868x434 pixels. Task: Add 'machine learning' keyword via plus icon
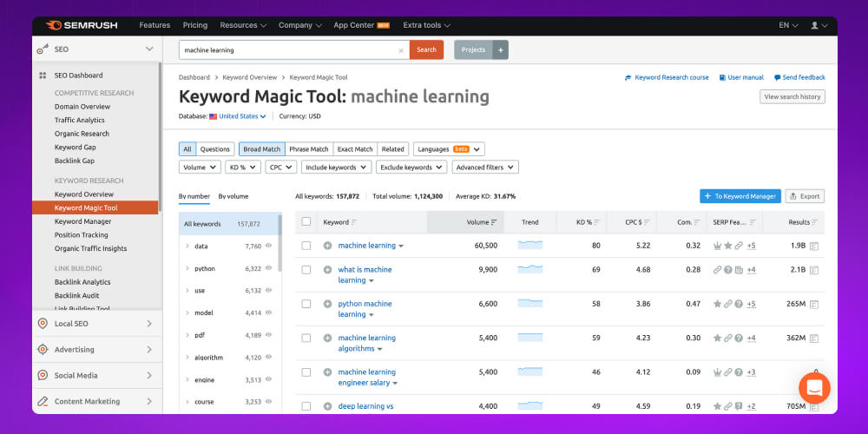pyautogui.click(x=328, y=246)
